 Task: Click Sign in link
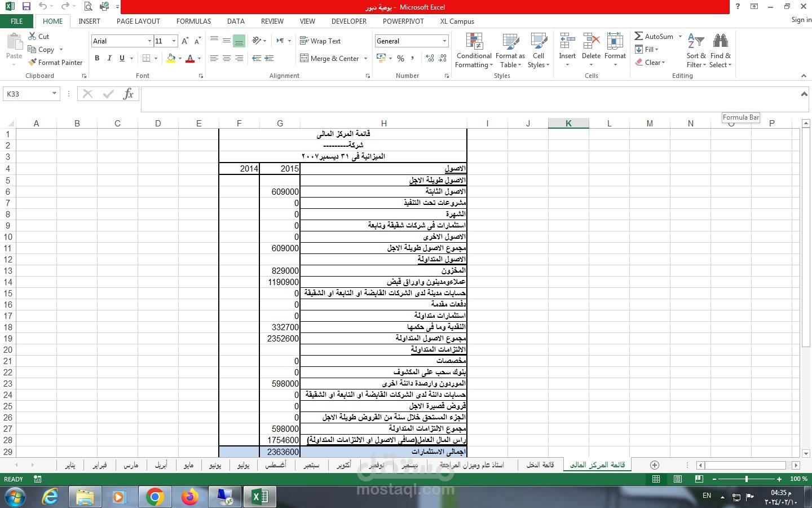[x=801, y=20]
